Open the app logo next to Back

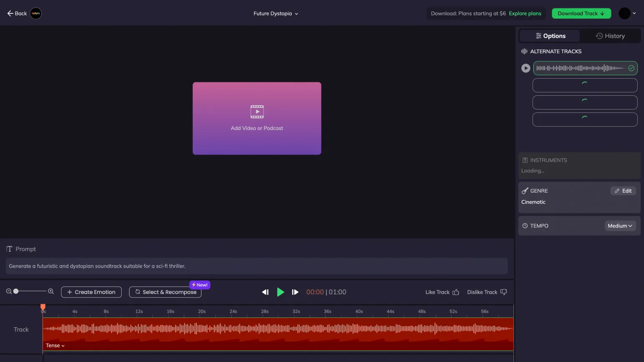coord(36,13)
